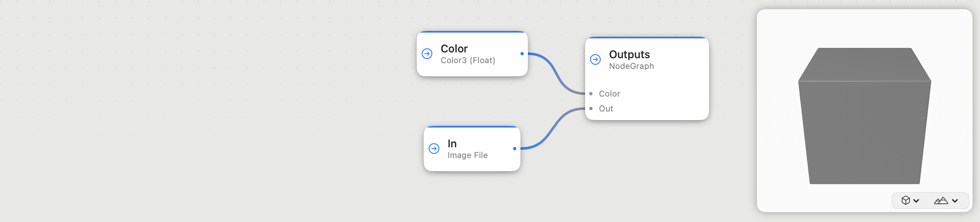Open the preview geometry chevron dropdown
980x222 pixels.
(916, 201)
